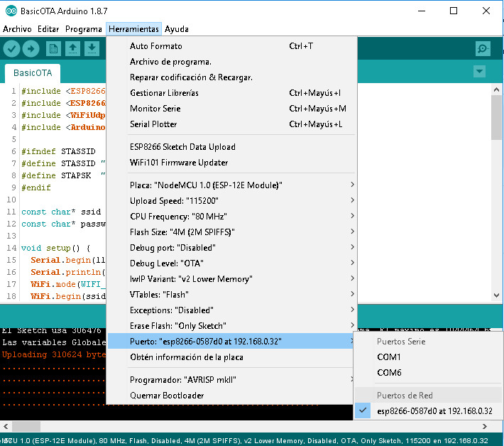
Task: Click the Save sketch down-arrow icon
Action: click(92, 49)
